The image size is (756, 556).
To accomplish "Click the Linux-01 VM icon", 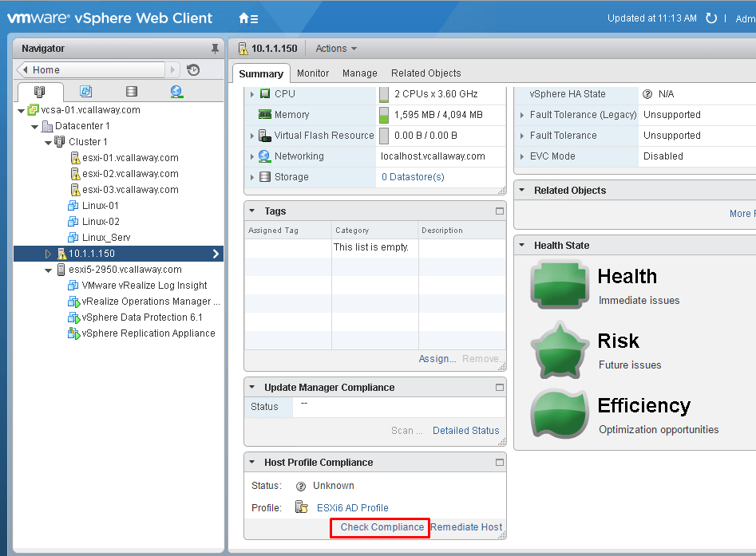I will coord(73,206).
